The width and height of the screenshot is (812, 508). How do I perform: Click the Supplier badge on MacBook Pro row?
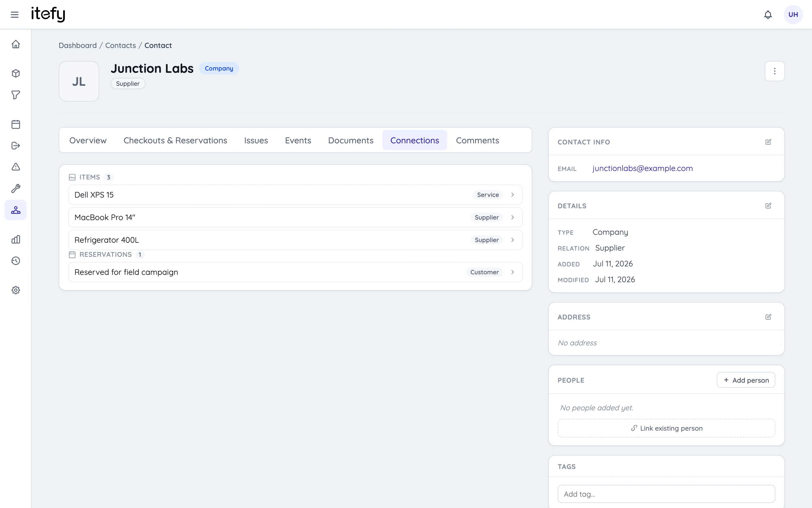click(x=487, y=217)
